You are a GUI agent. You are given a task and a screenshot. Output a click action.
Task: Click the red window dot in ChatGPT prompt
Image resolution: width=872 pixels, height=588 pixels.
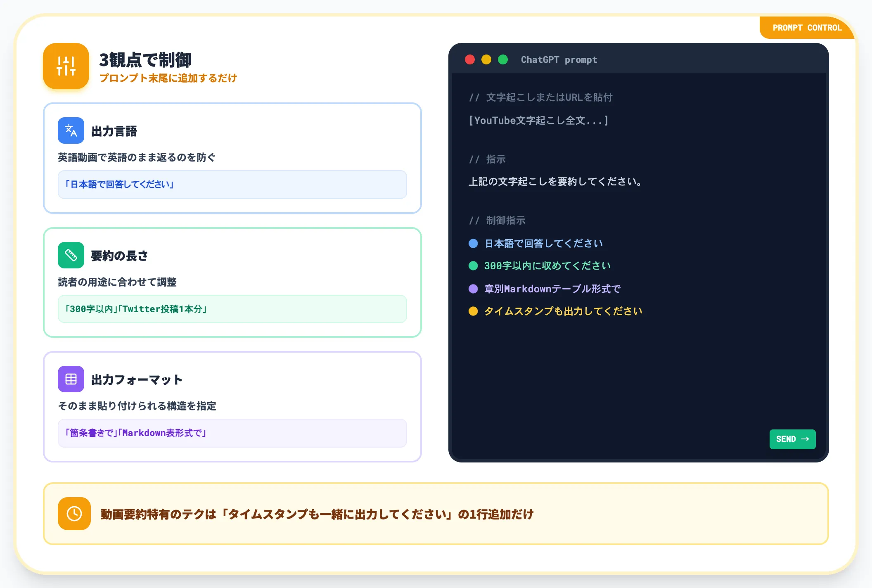(470, 59)
